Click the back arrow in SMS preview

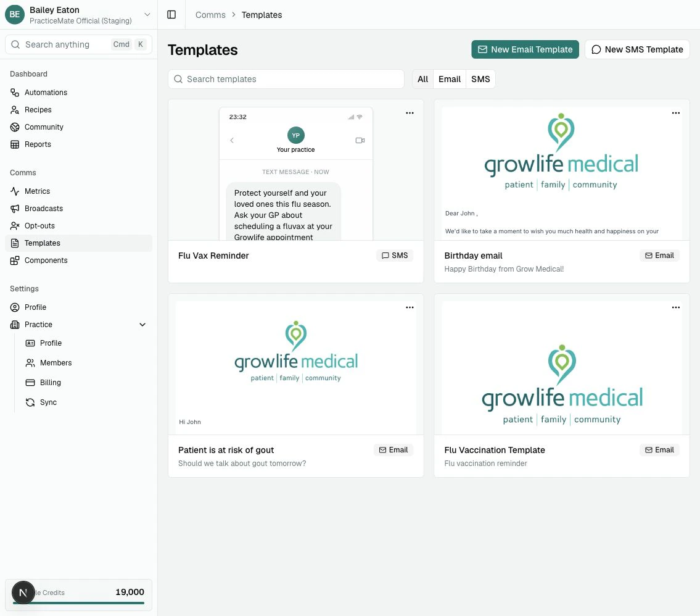(x=232, y=140)
